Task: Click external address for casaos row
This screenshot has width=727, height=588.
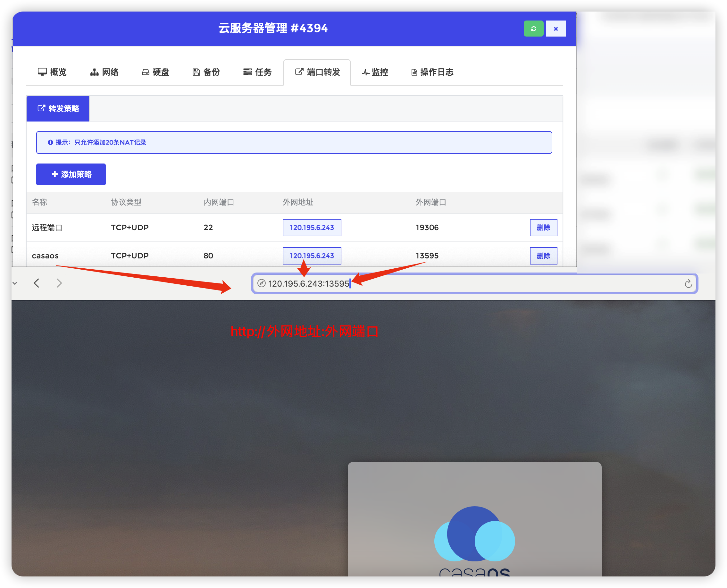Action: [x=312, y=256]
